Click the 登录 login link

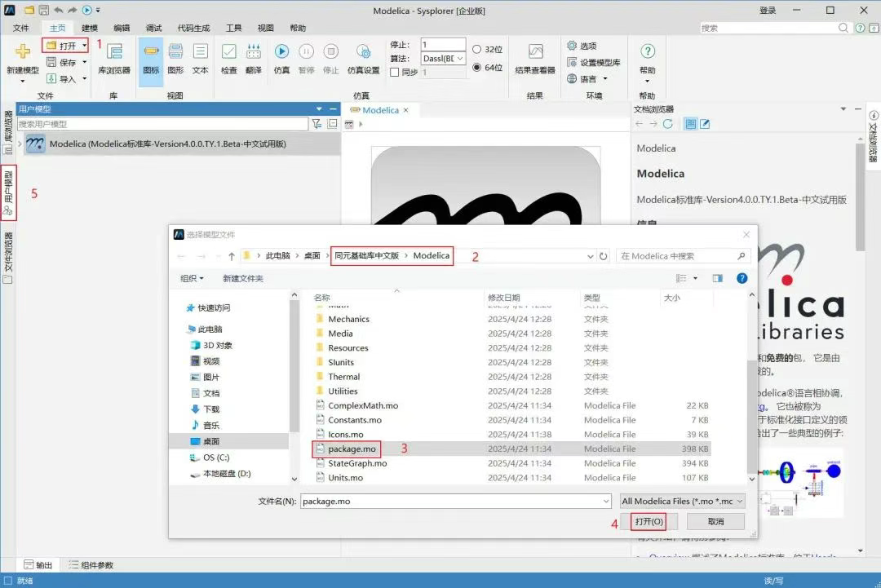(x=768, y=10)
